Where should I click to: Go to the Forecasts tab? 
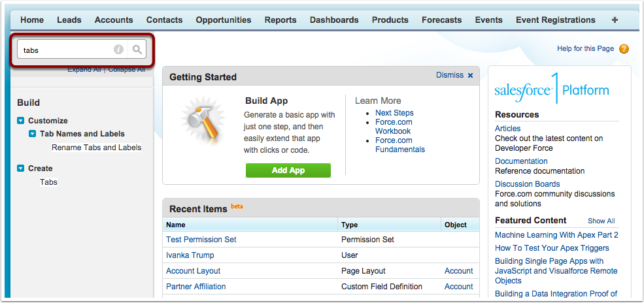[x=442, y=20]
